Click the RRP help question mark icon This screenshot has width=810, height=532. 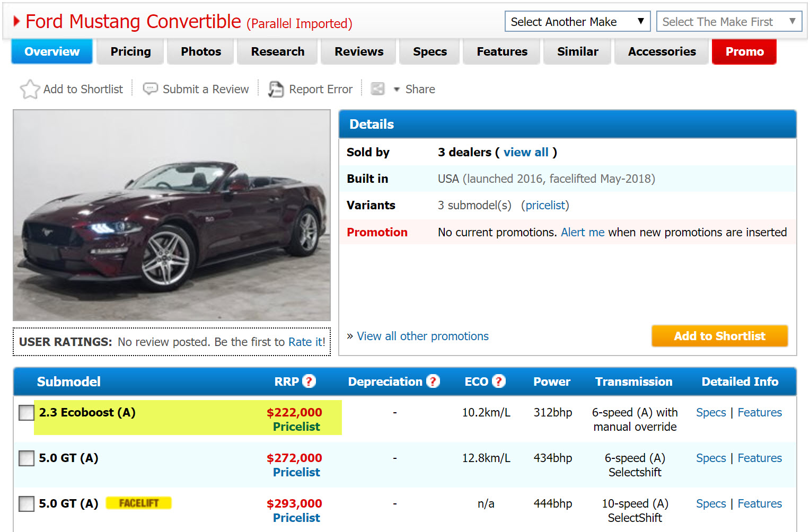[309, 381]
